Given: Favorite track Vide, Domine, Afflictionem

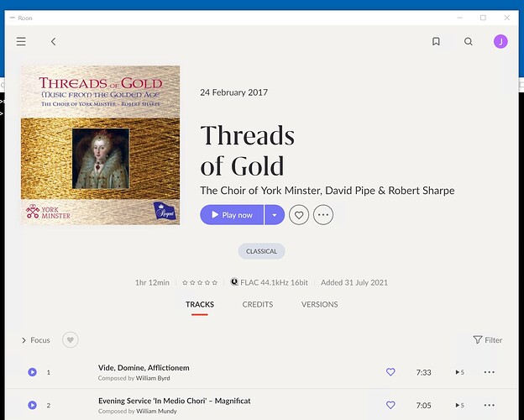Looking at the screenshot, I should pos(390,372).
